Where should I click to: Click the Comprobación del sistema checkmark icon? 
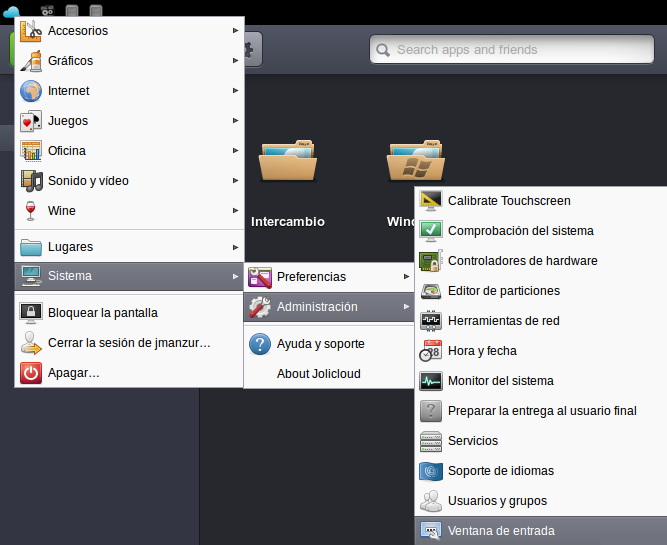(x=431, y=231)
